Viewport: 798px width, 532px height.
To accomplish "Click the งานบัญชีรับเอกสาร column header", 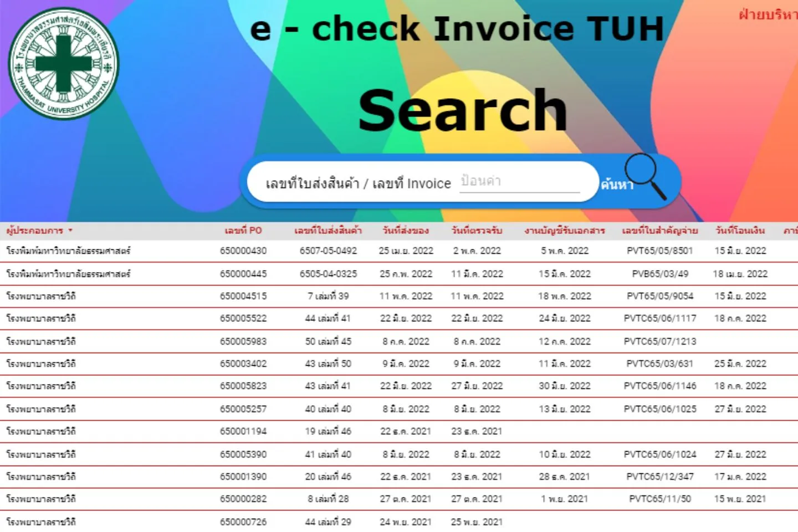I will (565, 231).
